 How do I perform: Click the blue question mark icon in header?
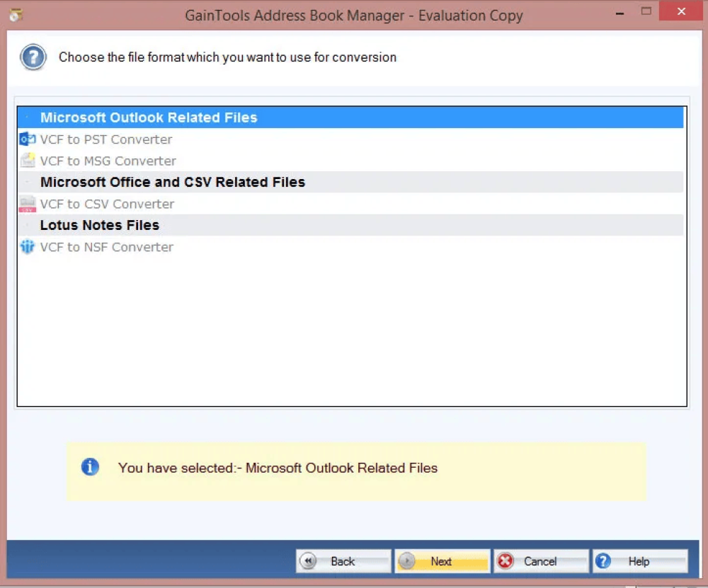point(33,57)
